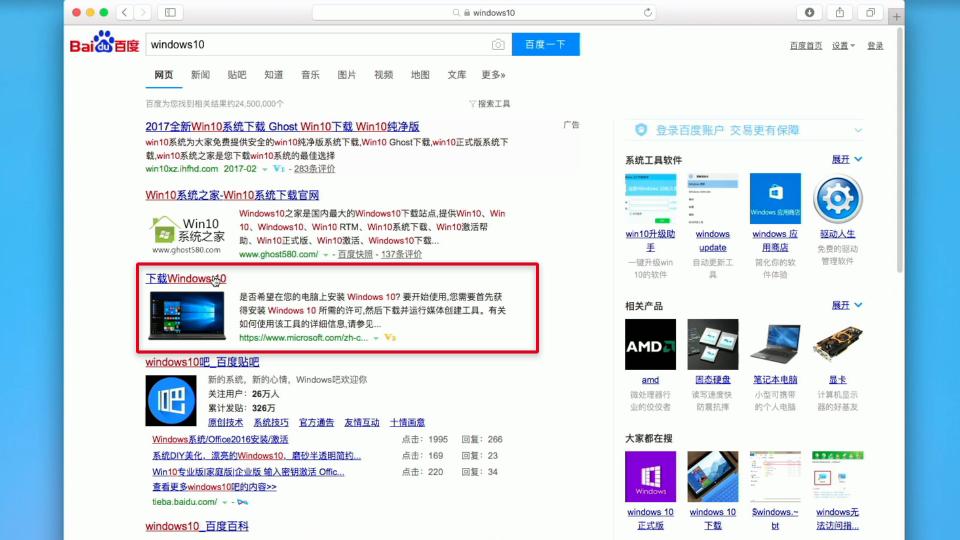Viewport: 960px width, 540px height.
Task: Click the funnel 搜索工具 search tools
Action: 489,103
